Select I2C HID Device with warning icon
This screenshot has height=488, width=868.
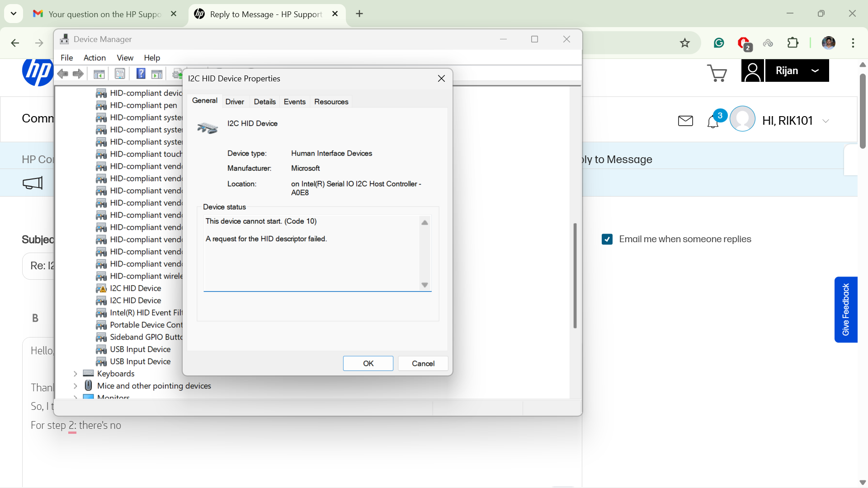(x=135, y=288)
